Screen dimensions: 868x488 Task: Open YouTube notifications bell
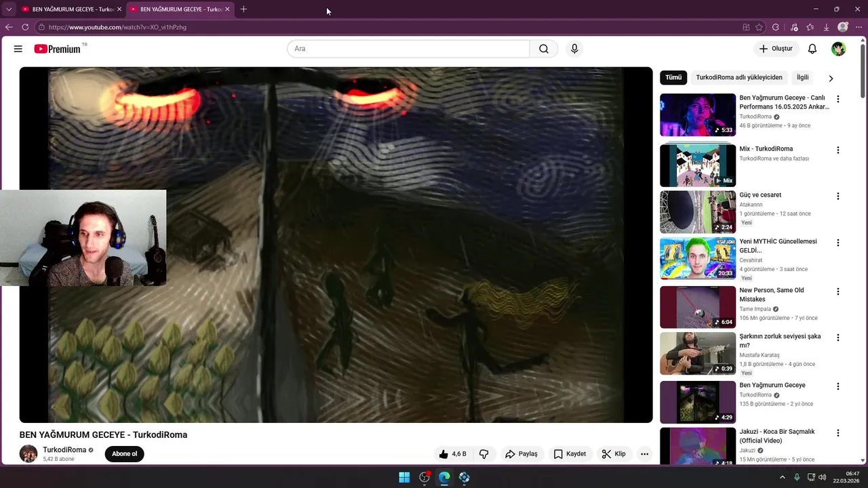[x=812, y=49]
